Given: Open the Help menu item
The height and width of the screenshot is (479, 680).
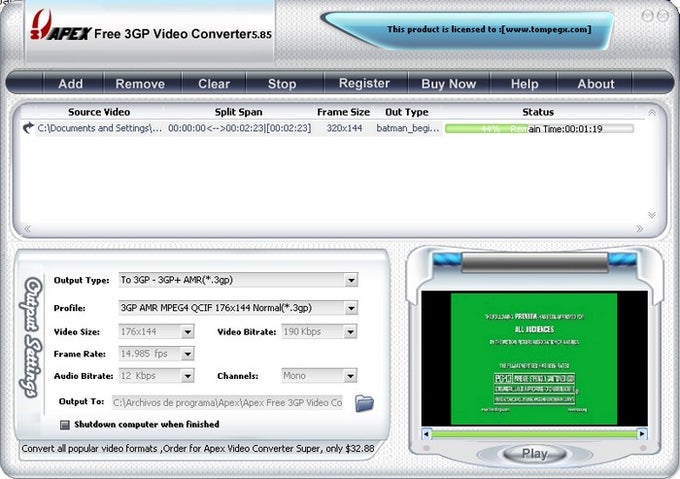Looking at the screenshot, I should point(524,83).
